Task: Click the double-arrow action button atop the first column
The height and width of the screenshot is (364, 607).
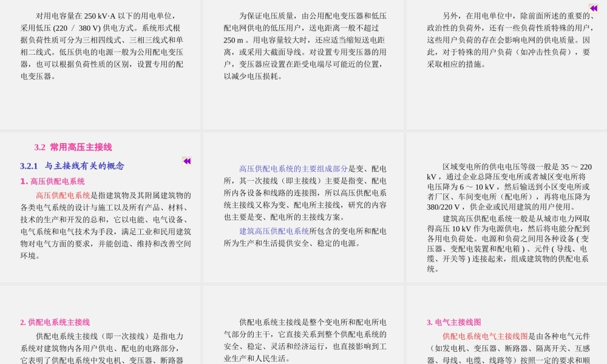Action: pyautogui.click(x=186, y=161)
